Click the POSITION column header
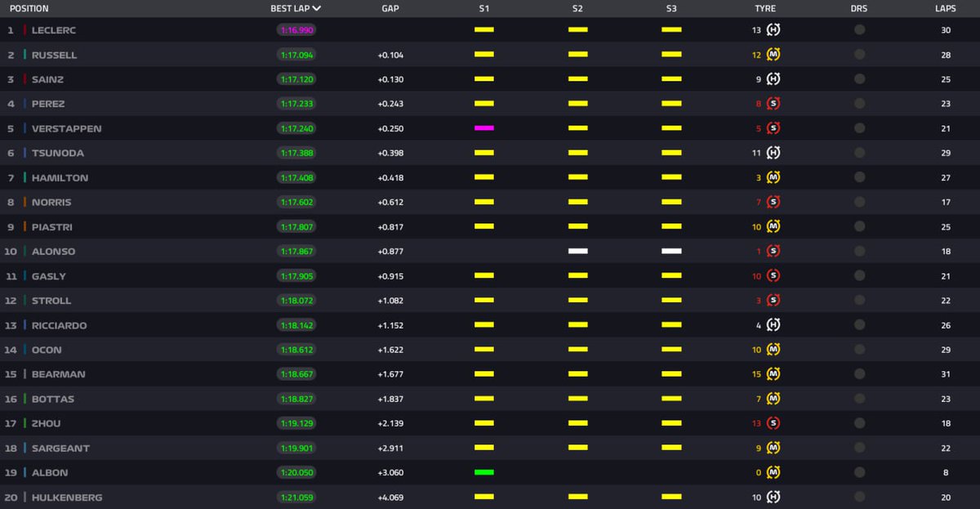The image size is (980, 509). (29, 9)
